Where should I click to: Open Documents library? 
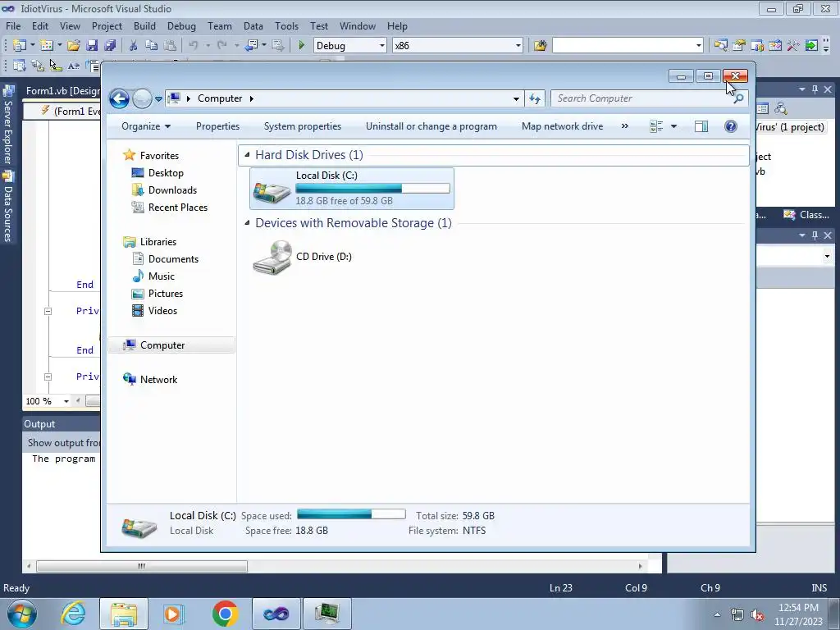click(165, 259)
